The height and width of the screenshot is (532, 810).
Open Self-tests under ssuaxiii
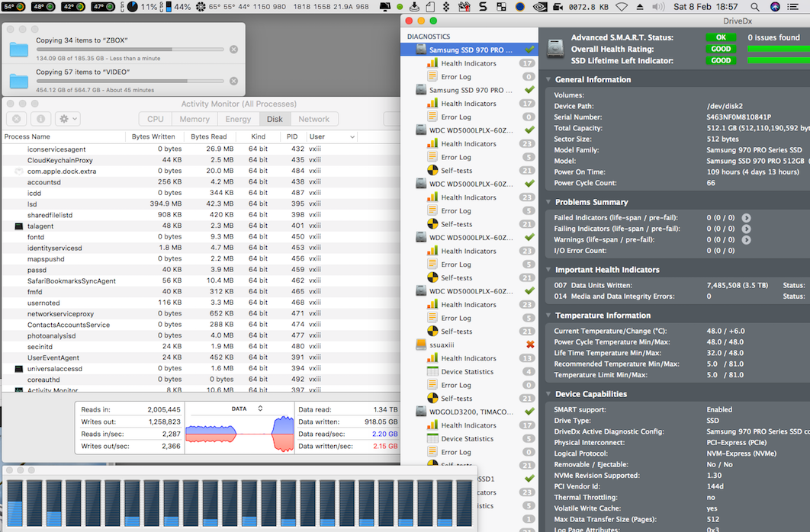pos(457,399)
